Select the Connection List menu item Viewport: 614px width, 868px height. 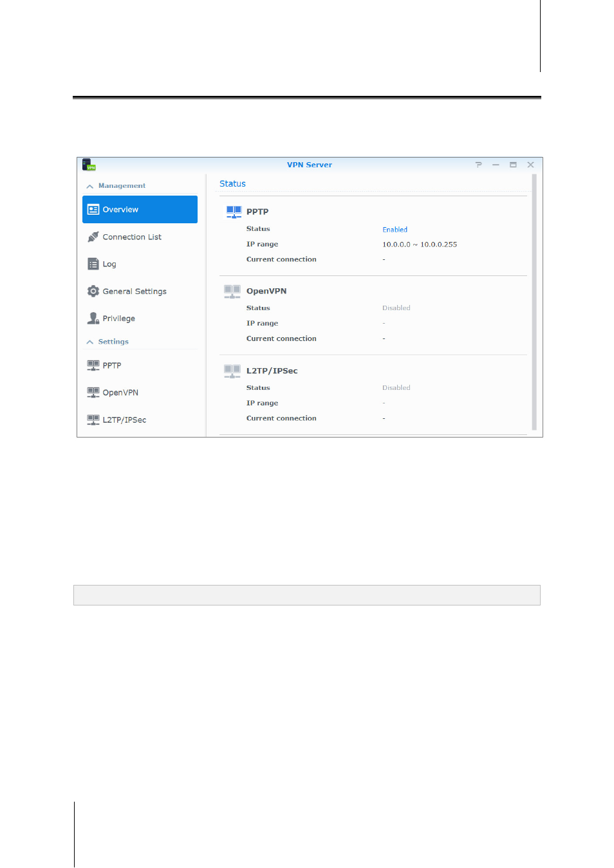[x=140, y=237]
